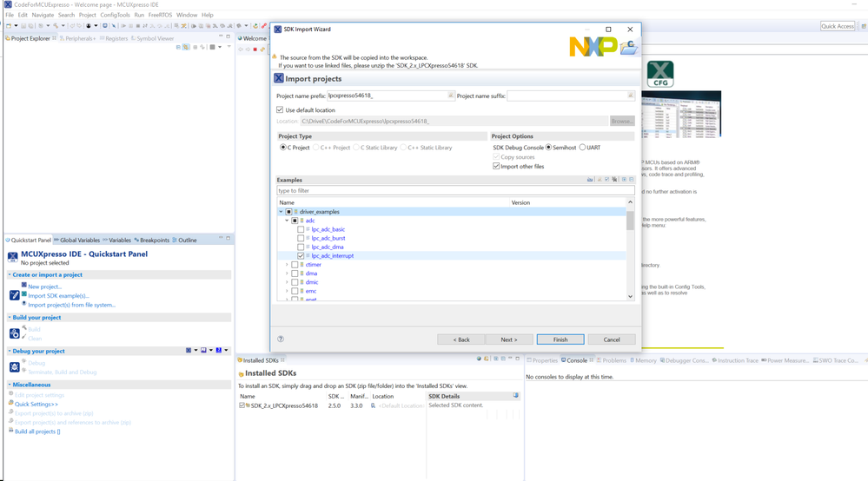Click the flag filter icon in Examples toolbar
The width and height of the screenshot is (868, 481).
(614, 180)
